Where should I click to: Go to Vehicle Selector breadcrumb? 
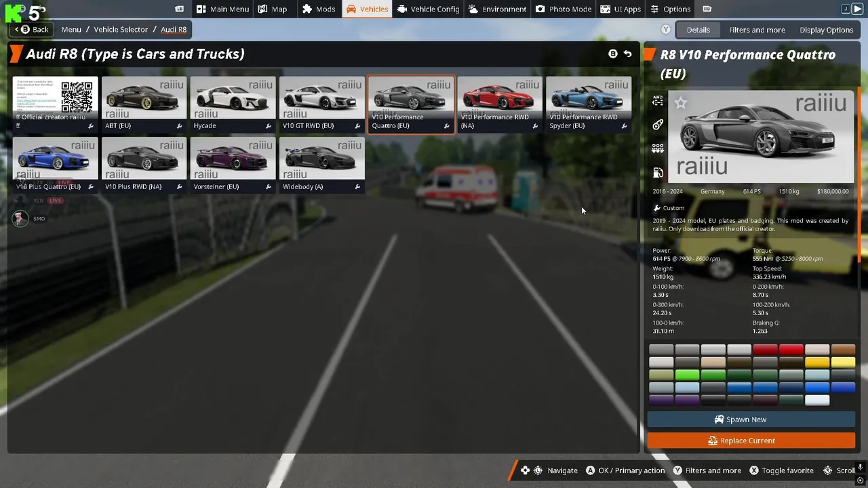[x=121, y=29]
